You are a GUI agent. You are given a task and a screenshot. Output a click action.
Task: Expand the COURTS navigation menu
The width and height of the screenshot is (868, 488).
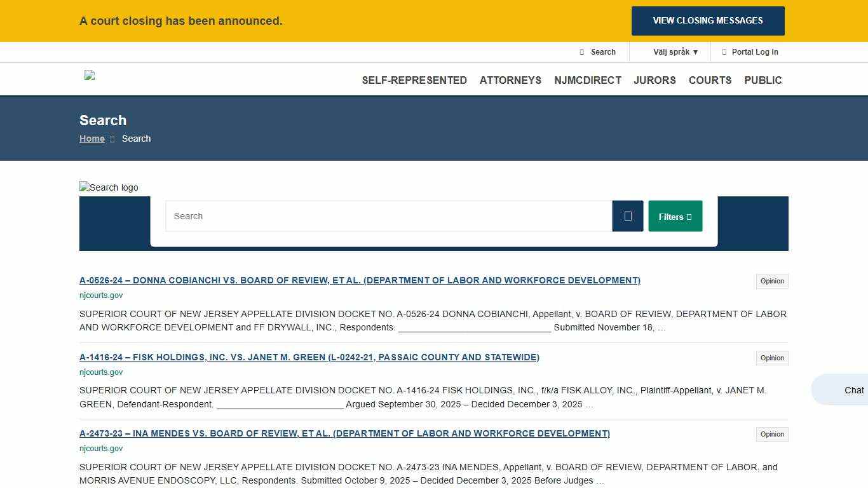710,80
